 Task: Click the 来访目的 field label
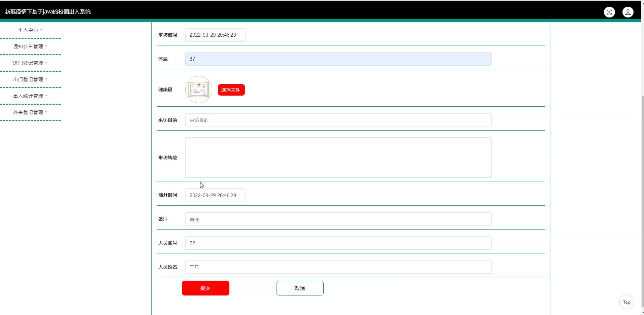tap(168, 120)
